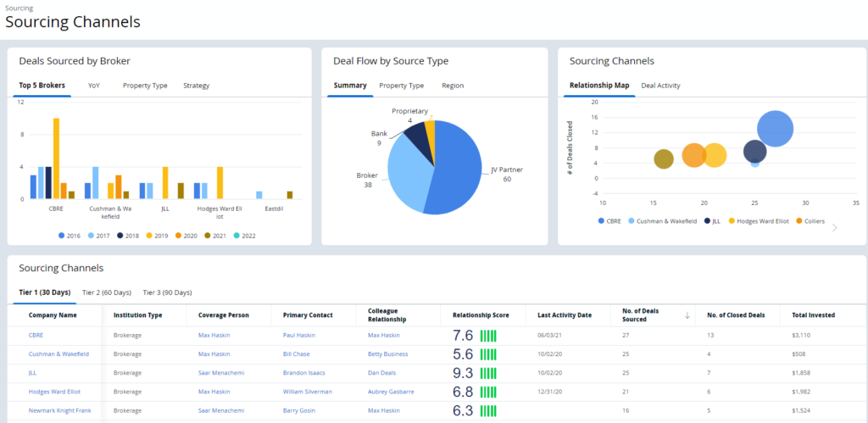Open the JLL company link in table

tap(32, 373)
